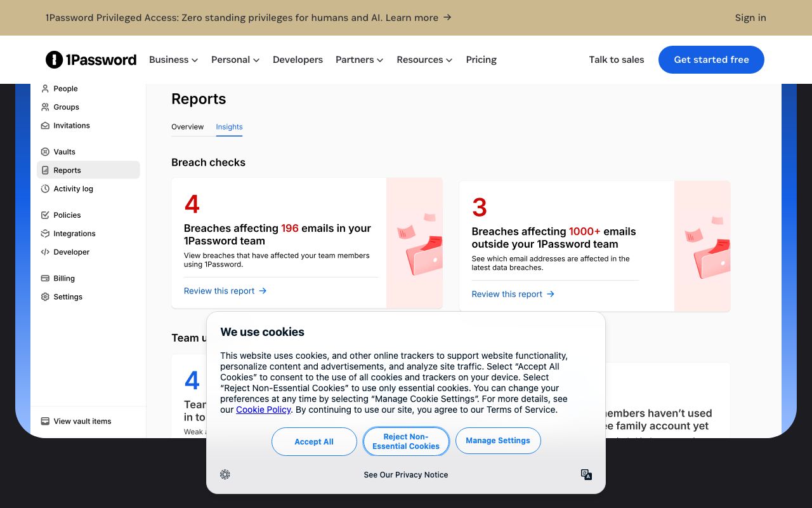Open the Cookie Policy link
The image size is (812, 508).
(x=263, y=410)
